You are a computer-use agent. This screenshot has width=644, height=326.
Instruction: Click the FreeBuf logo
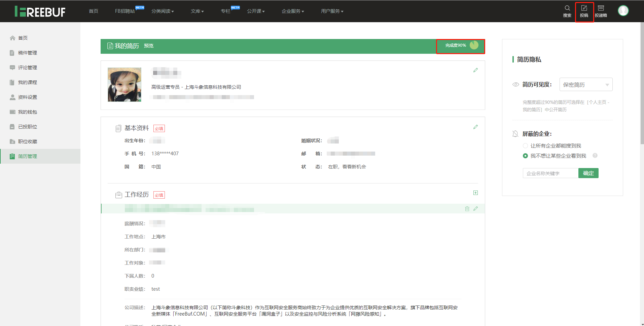click(x=40, y=11)
